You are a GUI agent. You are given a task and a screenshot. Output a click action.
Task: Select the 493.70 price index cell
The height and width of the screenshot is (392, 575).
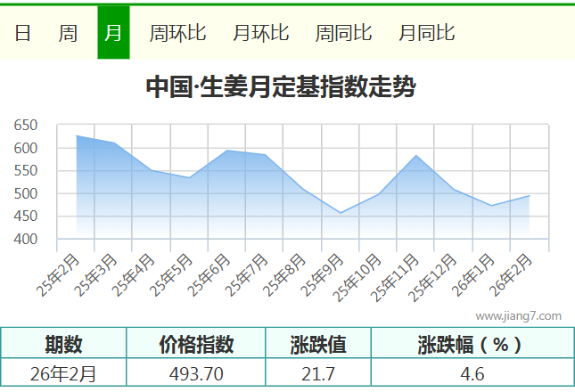(x=196, y=373)
